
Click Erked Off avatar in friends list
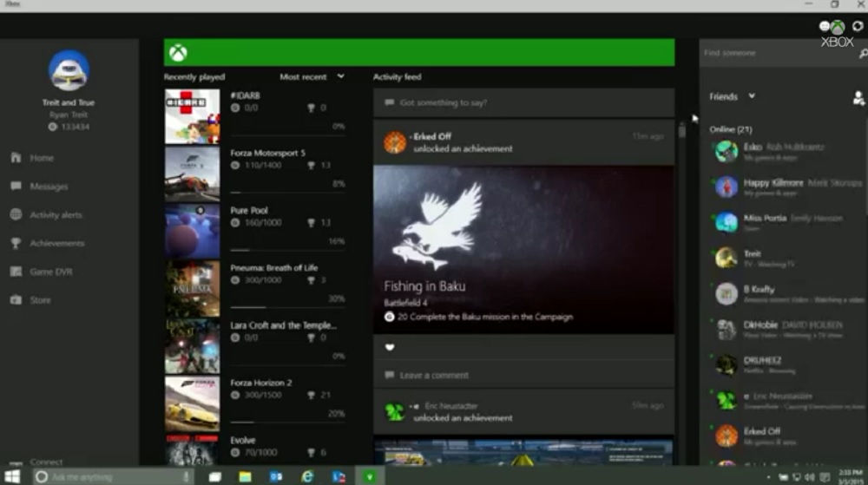(727, 436)
